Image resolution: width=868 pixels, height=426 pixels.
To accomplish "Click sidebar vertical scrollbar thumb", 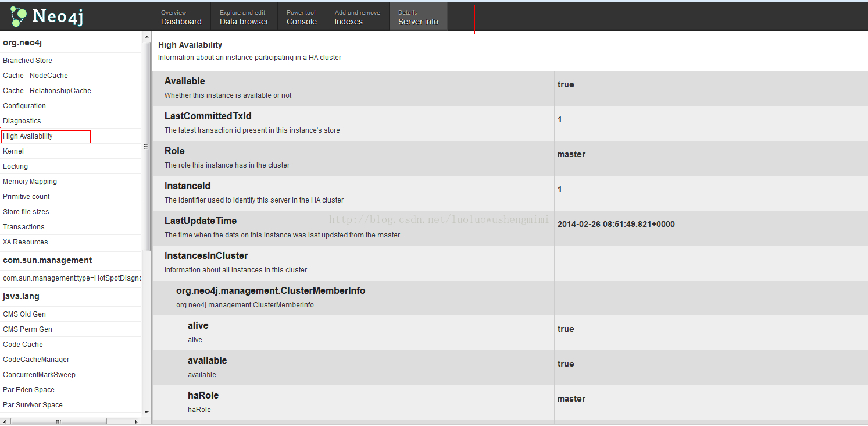I will tap(147, 147).
